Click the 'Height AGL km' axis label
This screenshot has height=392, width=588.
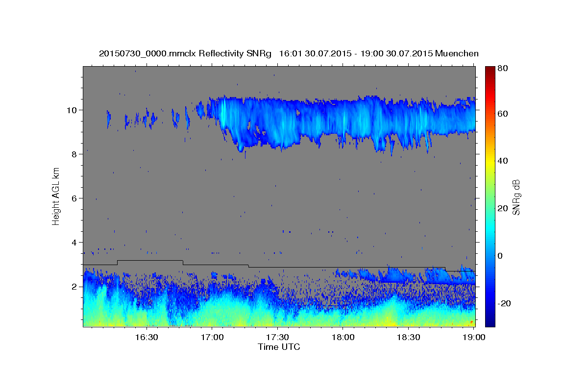tap(56, 196)
